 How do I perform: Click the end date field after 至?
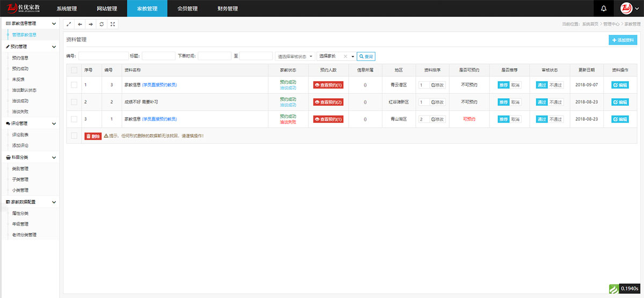255,56
